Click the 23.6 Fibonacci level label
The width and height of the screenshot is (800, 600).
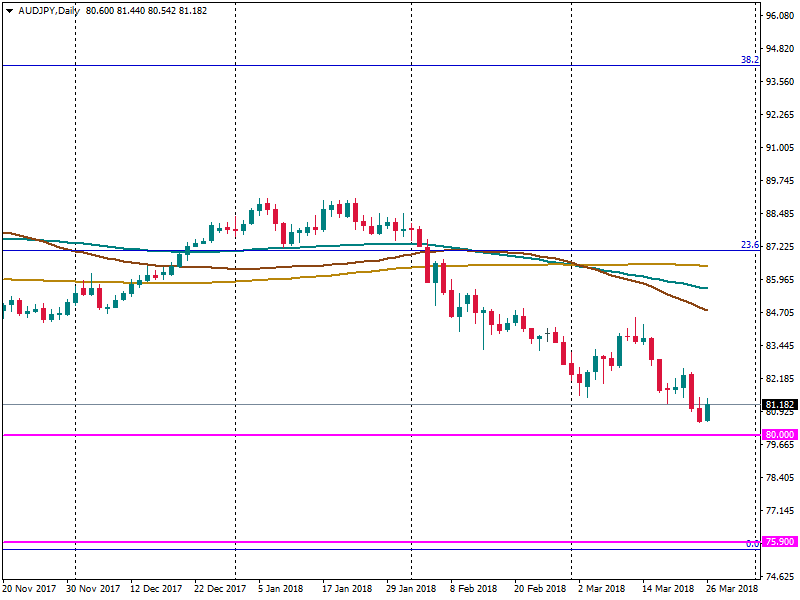pyautogui.click(x=749, y=245)
